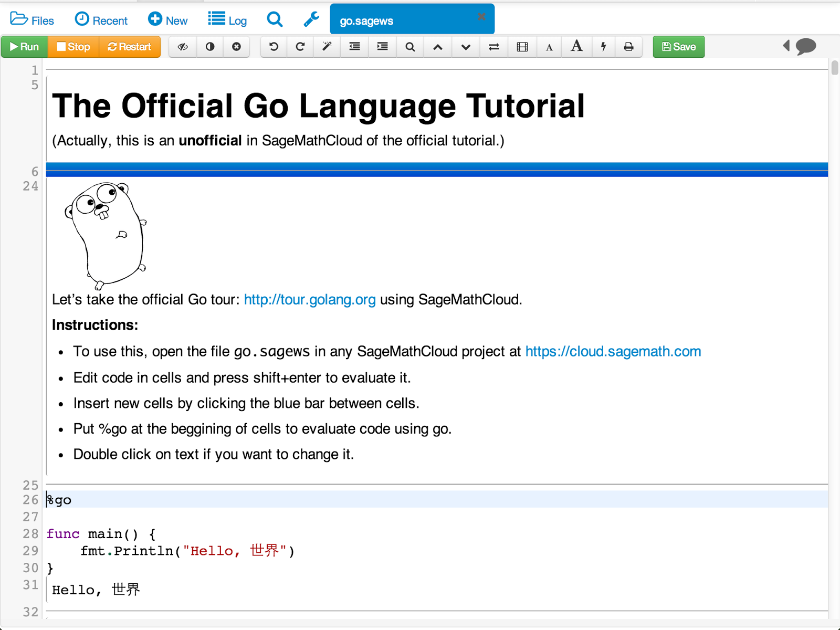Increase the editor font size
The image size is (840, 630).
576,47
